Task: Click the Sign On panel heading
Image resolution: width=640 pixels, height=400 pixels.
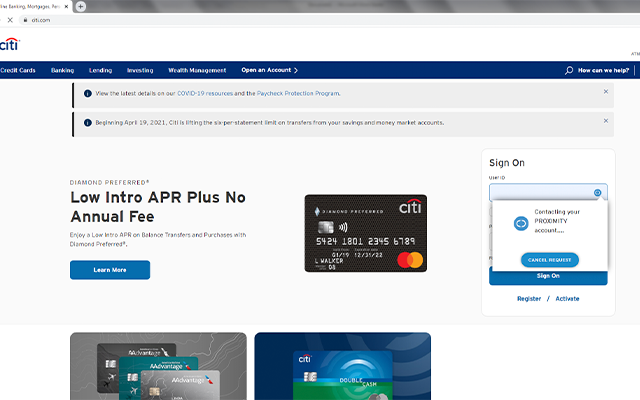Action: [507, 163]
